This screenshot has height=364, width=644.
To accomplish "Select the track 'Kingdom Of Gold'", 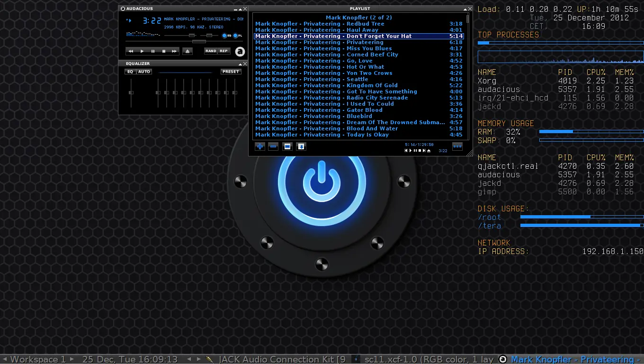I will pyautogui.click(x=358, y=85).
